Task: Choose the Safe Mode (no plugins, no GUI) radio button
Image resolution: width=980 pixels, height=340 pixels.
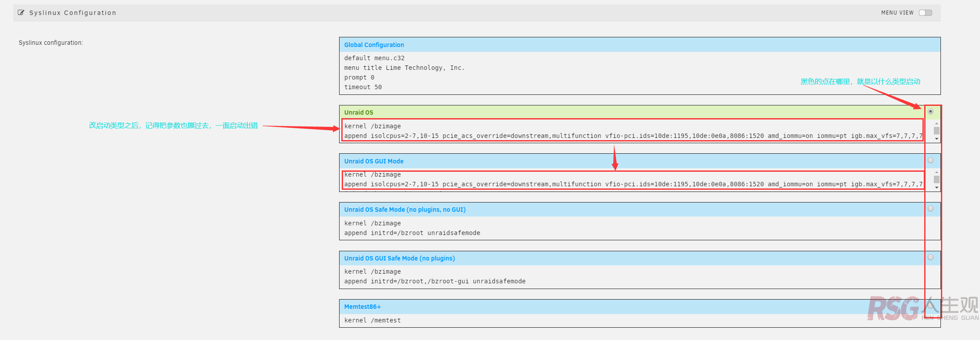Action: click(x=930, y=209)
